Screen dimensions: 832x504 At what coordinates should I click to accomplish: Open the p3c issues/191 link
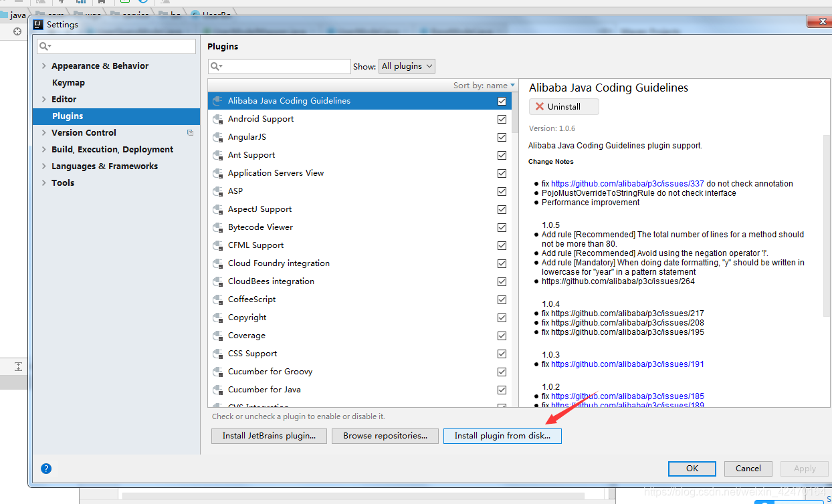pyautogui.click(x=627, y=364)
